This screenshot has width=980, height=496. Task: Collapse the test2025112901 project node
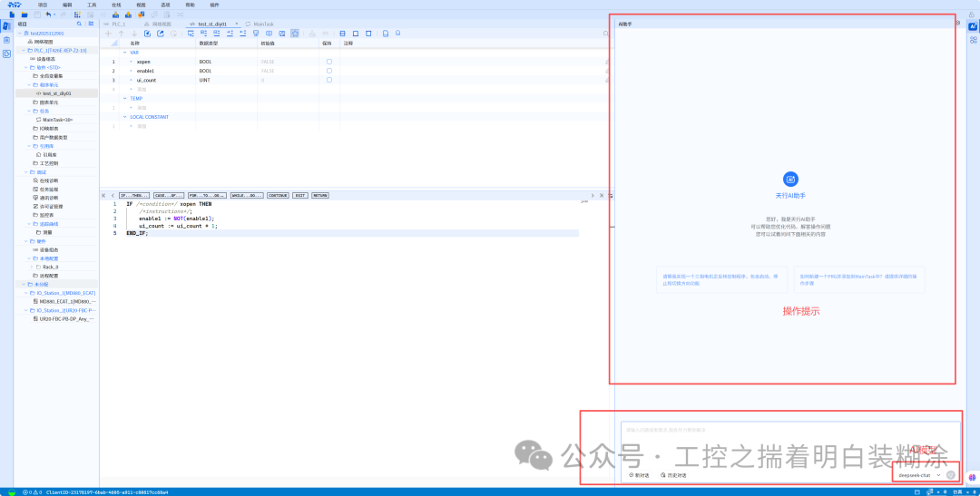click(19, 33)
